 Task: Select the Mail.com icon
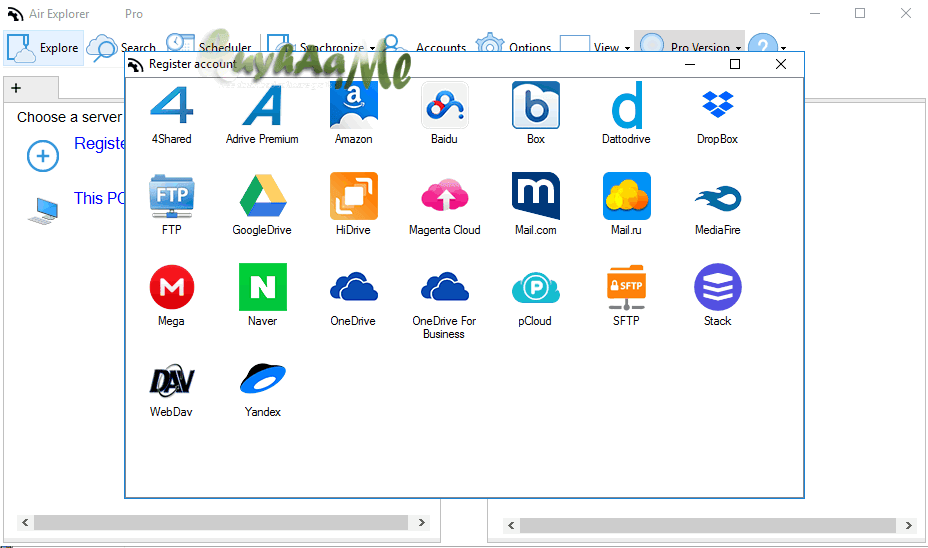click(536, 196)
